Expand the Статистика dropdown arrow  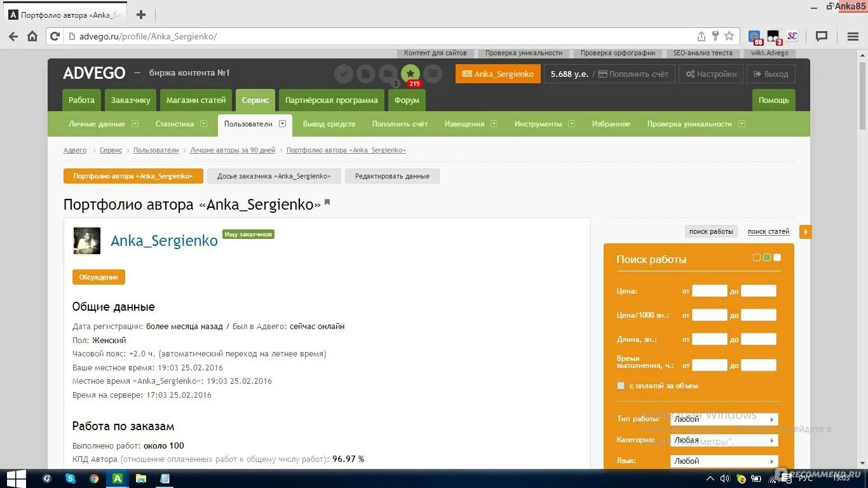203,124
